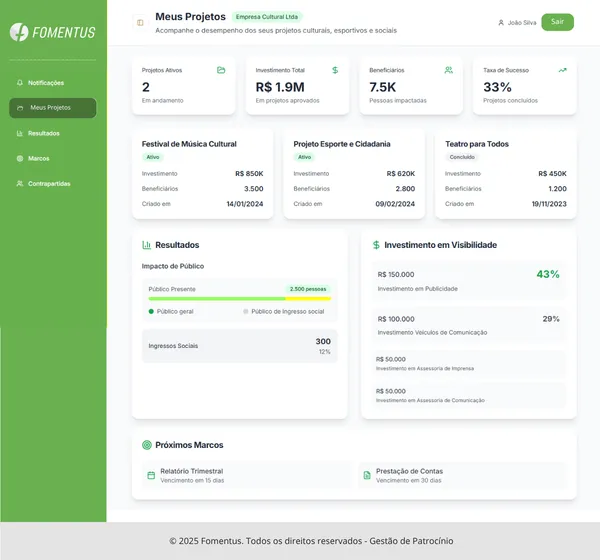Click the trend icon in Taxa de Sucesso
The width and height of the screenshot is (600, 560).
[x=562, y=70]
